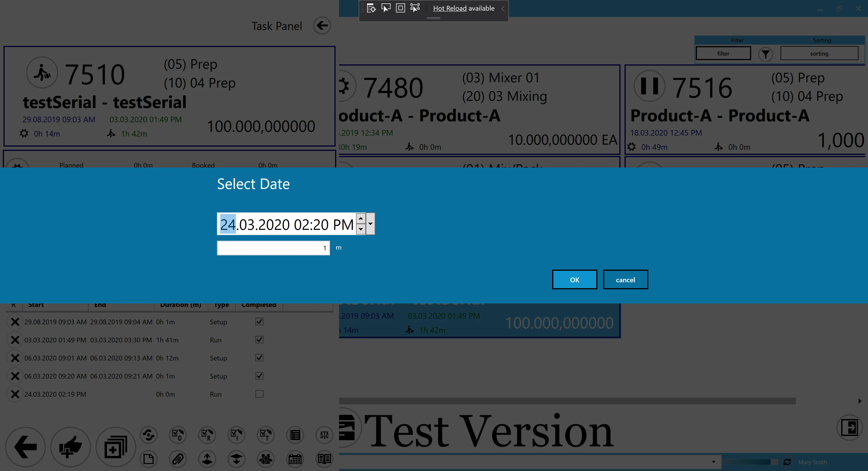Edit the minutes value input field
The image size is (868, 471).
click(273, 248)
